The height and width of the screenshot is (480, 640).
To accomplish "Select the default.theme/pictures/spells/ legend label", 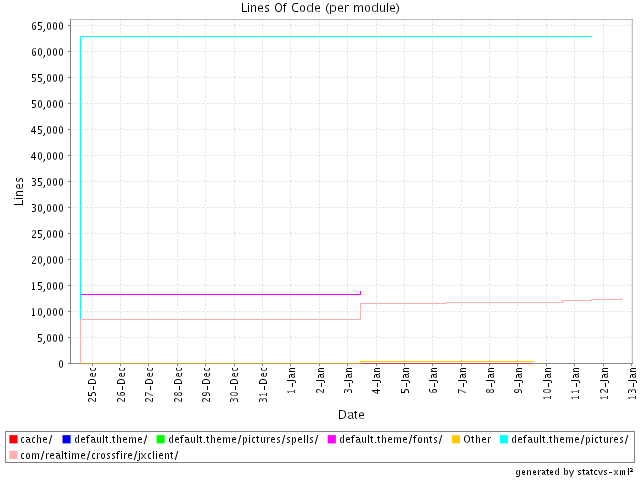I will point(243,439).
